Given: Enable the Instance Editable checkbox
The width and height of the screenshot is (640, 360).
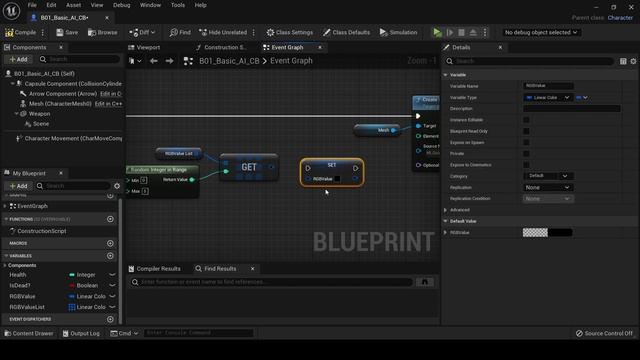Looking at the screenshot, I should point(526,120).
